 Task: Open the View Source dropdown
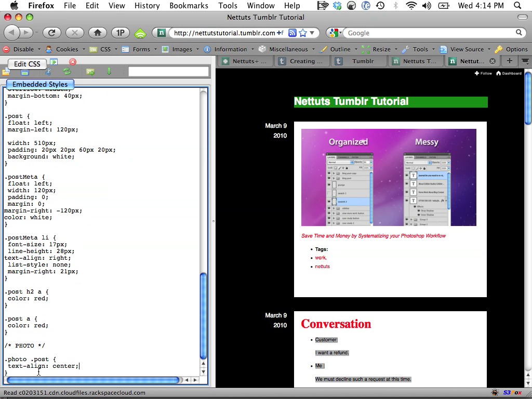click(x=465, y=49)
